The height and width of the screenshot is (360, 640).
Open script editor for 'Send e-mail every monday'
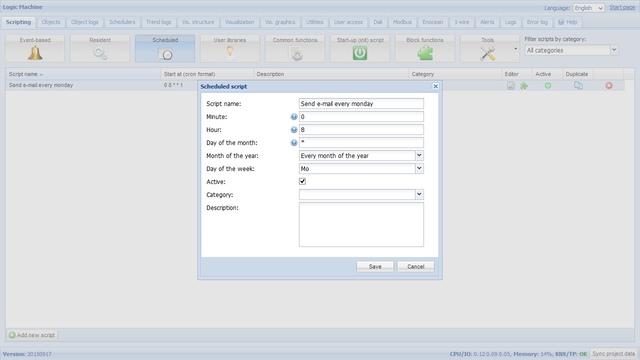tap(511, 85)
